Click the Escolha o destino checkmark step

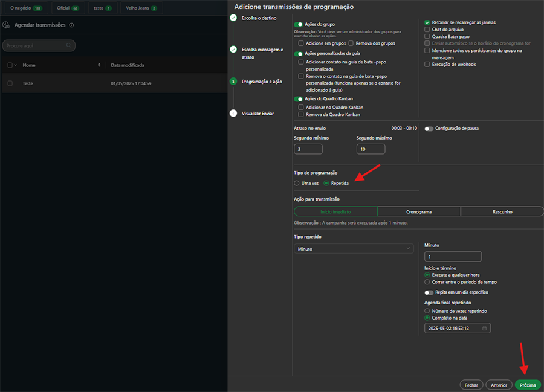(x=233, y=18)
